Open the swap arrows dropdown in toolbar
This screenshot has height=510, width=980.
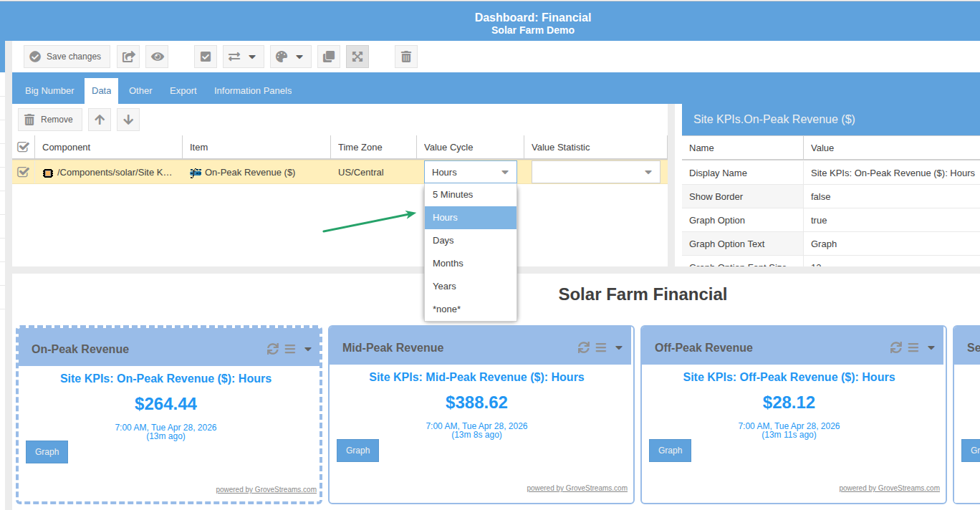pyautogui.click(x=243, y=57)
